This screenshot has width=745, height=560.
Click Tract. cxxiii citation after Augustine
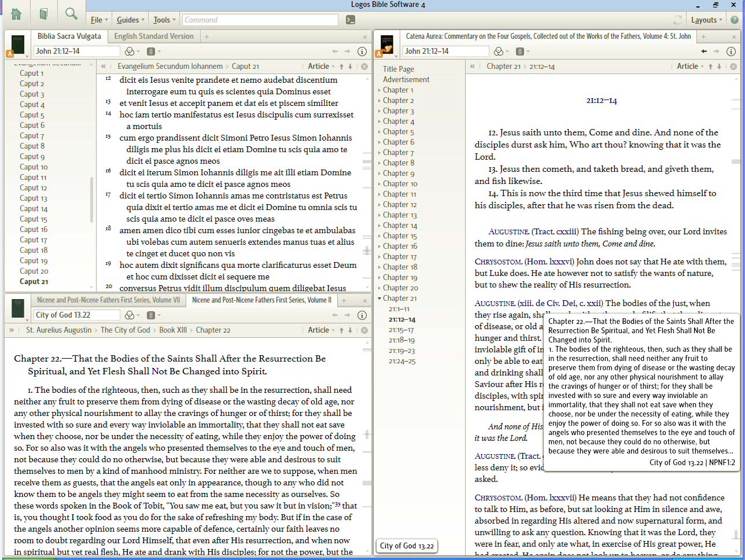[555, 231]
